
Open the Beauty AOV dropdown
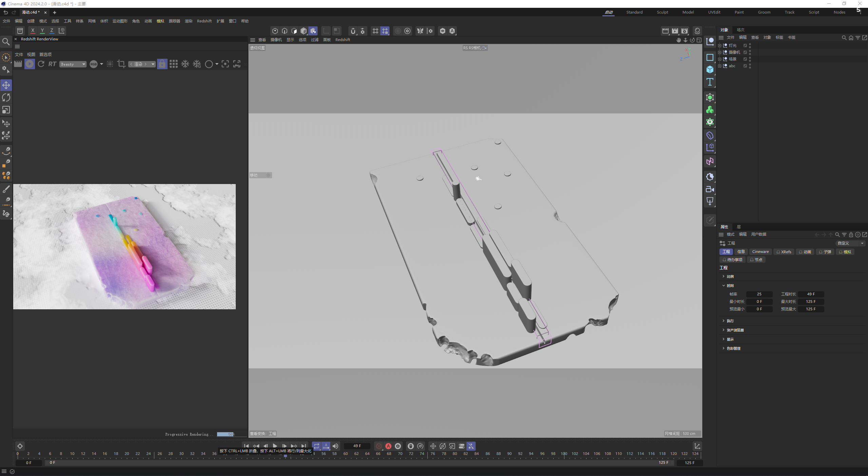(x=73, y=64)
